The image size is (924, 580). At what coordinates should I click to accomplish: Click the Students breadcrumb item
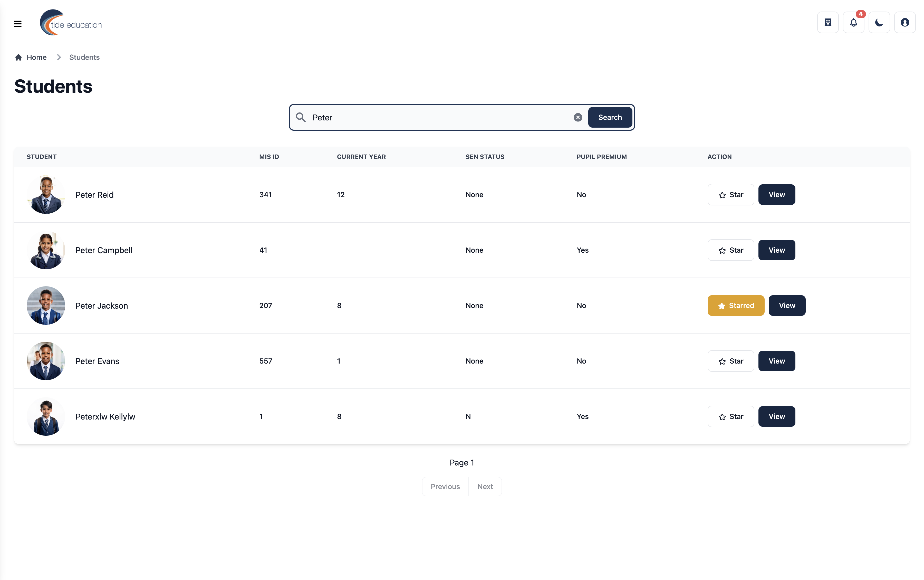(84, 57)
